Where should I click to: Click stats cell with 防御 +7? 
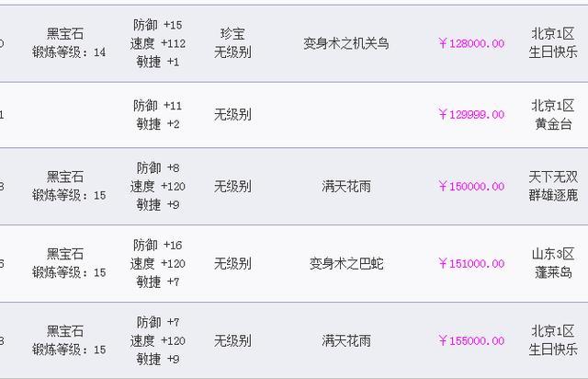pos(157,340)
